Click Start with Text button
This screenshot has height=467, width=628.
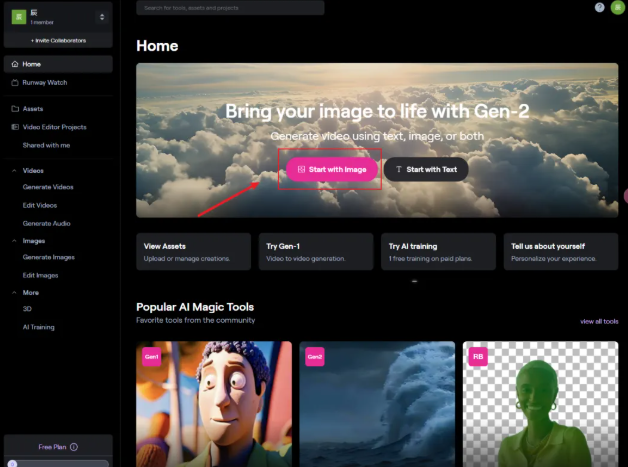426,169
